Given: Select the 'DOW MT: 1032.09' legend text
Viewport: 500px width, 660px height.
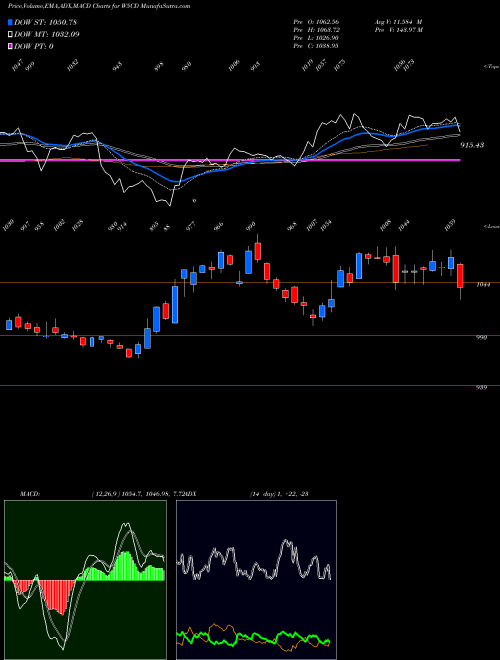Looking at the screenshot, I should (x=47, y=35).
